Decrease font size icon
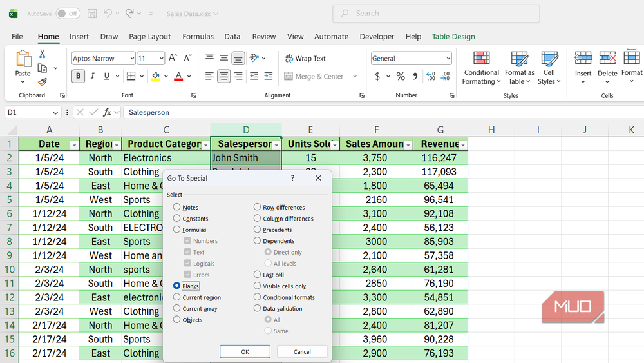 pyautogui.click(x=187, y=58)
